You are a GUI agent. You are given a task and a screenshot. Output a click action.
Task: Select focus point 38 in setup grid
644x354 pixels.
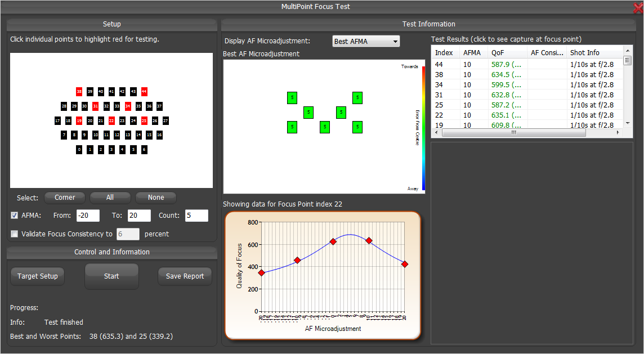79,92
